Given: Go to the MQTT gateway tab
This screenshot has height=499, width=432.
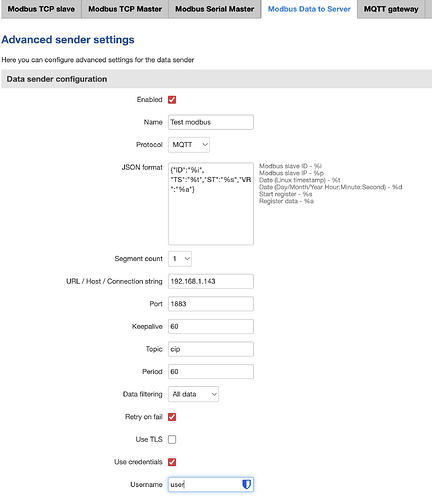Looking at the screenshot, I should [391, 9].
